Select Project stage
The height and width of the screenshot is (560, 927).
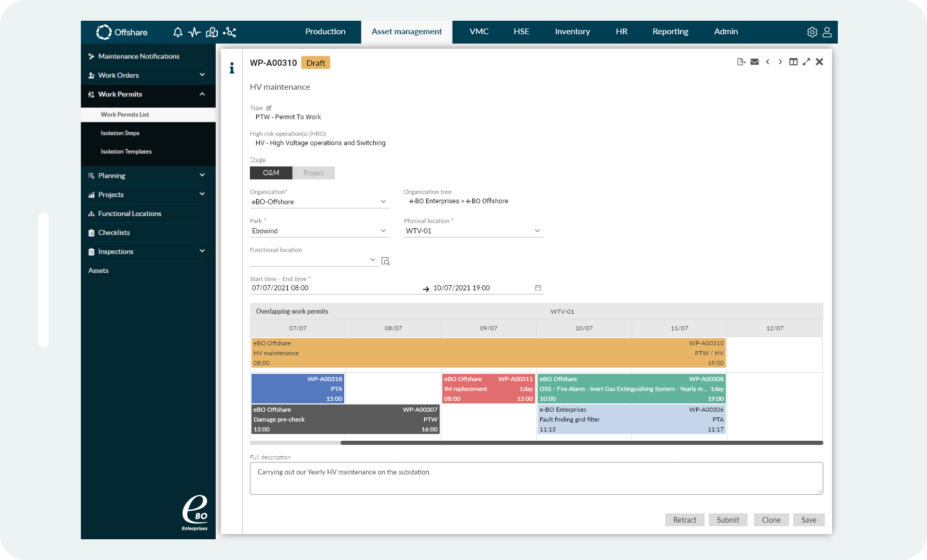[x=314, y=173]
